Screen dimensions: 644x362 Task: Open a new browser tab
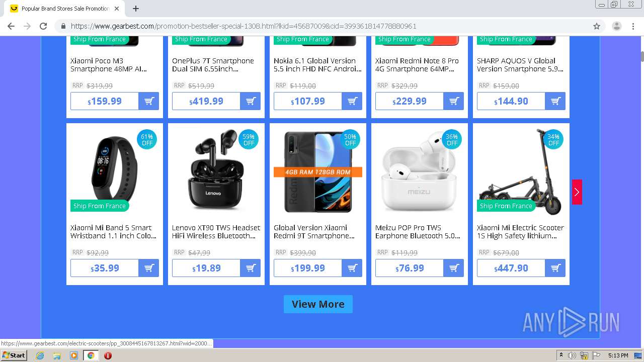[x=136, y=9]
